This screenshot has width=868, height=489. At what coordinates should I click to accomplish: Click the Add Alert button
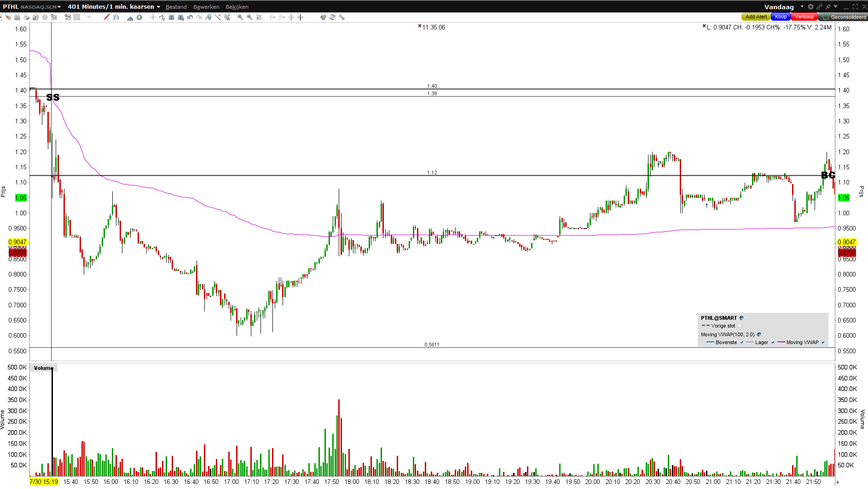click(x=756, y=17)
